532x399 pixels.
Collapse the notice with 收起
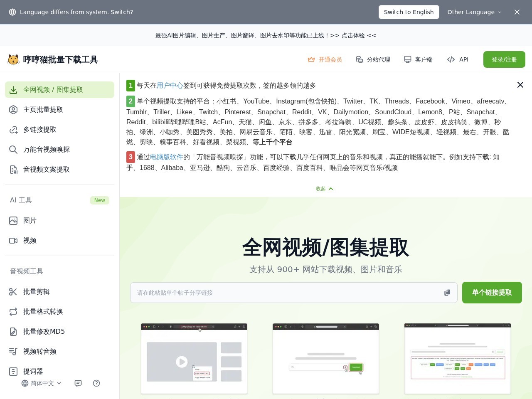(x=325, y=189)
